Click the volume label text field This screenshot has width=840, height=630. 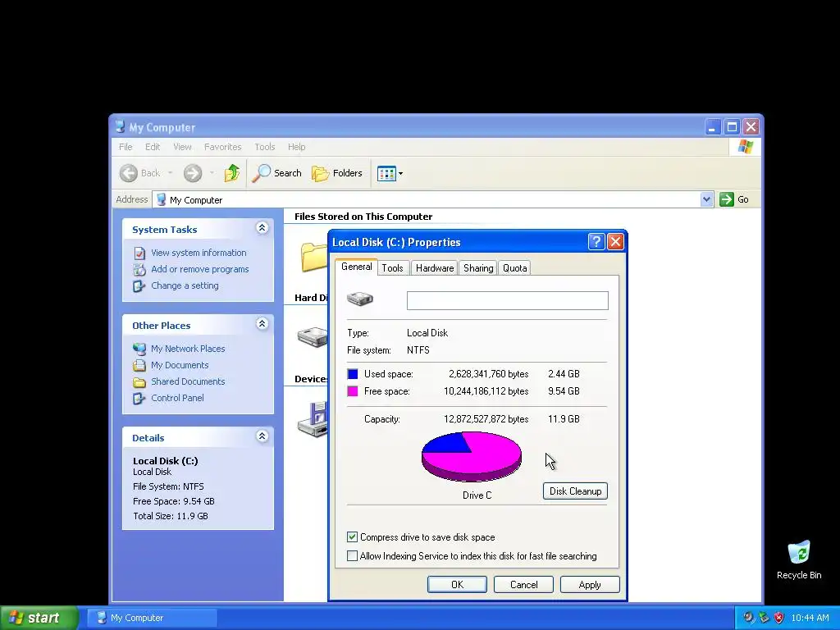(x=507, y=300)
